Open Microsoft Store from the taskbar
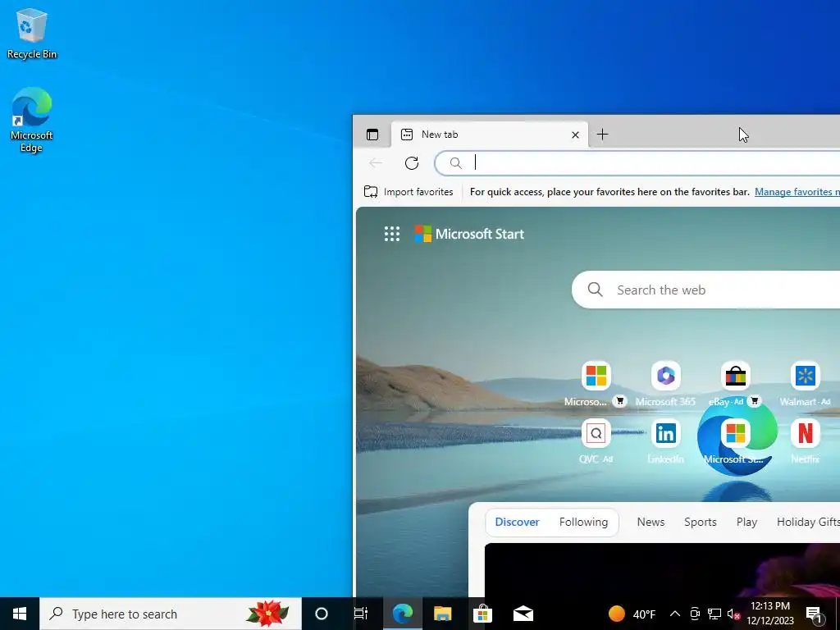Viewport: 840px width, 630px height. point(482,614)
